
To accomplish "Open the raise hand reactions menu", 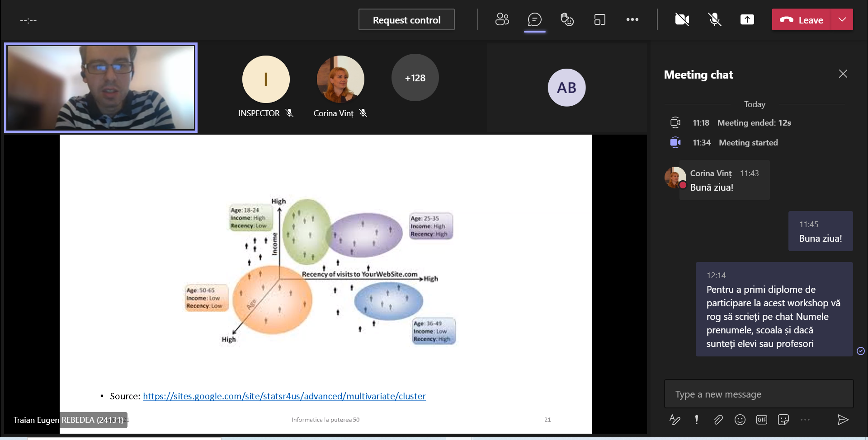I will point(567,19).
